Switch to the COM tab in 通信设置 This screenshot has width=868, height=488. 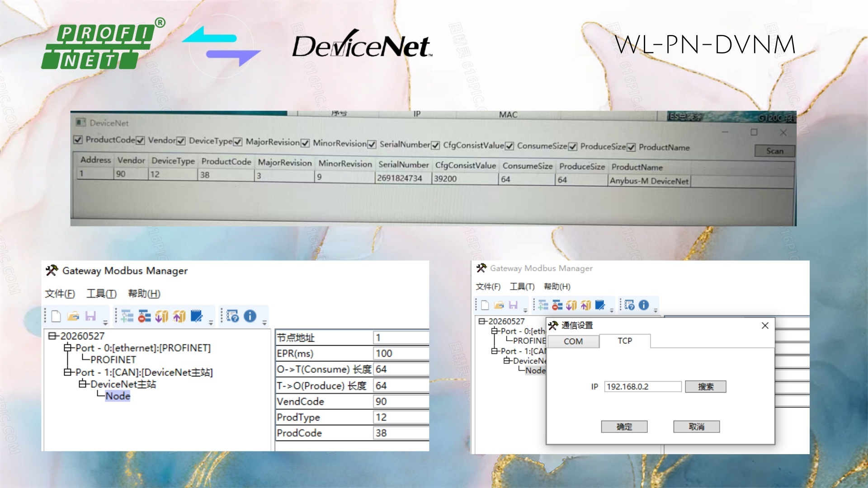point(573,342)
